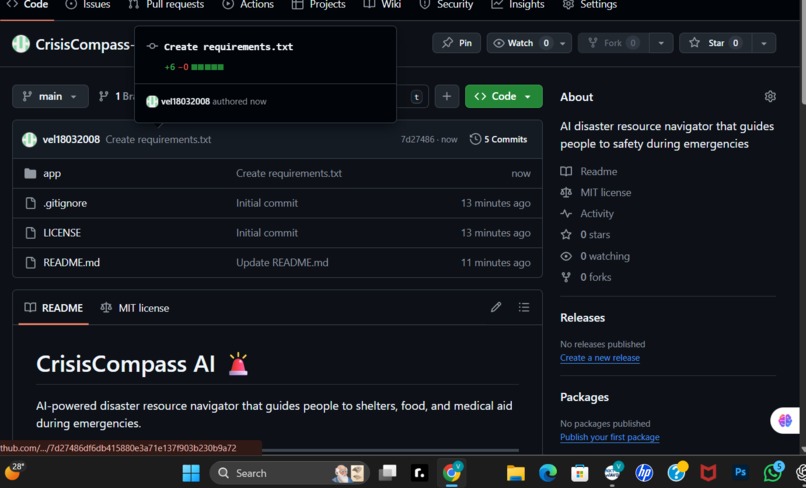
Task: Open the HP app from taskbar
Action: [x=644, y=473]
